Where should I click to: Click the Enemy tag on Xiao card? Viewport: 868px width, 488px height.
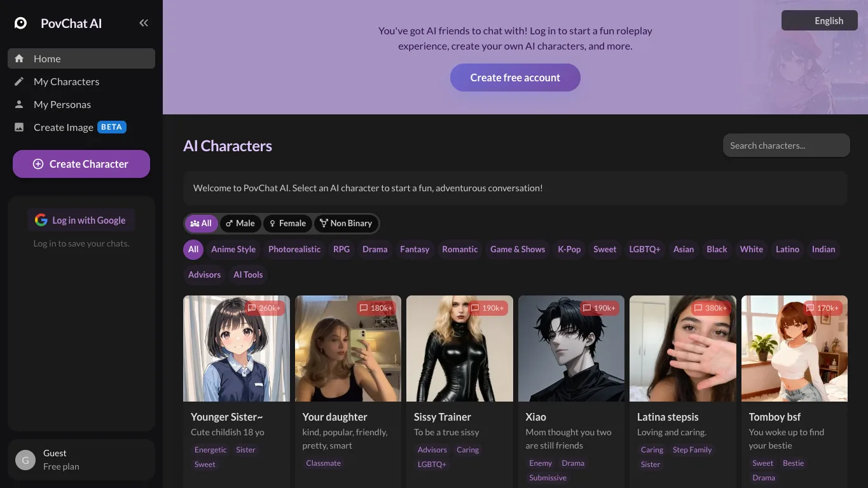pyautogui.click(x=541, y=463)
